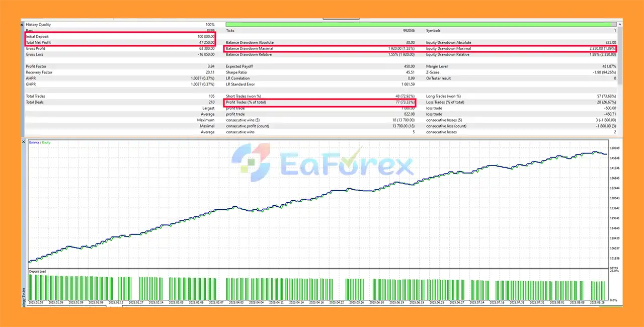Select the LR Correlation value 0.99
The width and height of the screenshot is (644, 327).
(412, 78)
